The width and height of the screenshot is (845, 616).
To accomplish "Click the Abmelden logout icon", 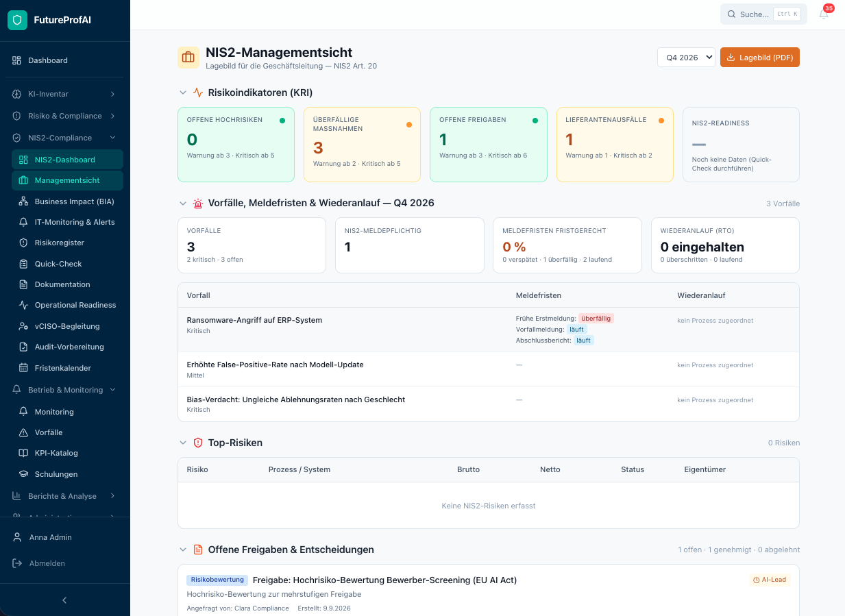I will click(x=17, y=563).
